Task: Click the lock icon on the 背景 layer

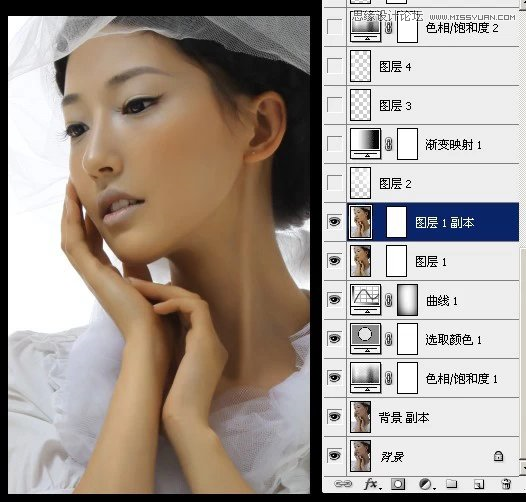Action: 498,456
